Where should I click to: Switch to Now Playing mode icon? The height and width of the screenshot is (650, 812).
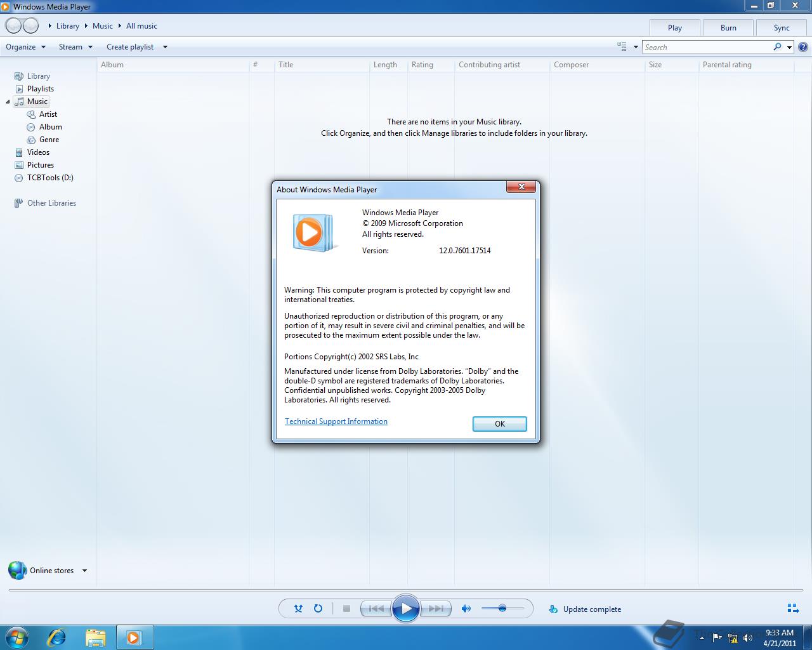(792, 608)
